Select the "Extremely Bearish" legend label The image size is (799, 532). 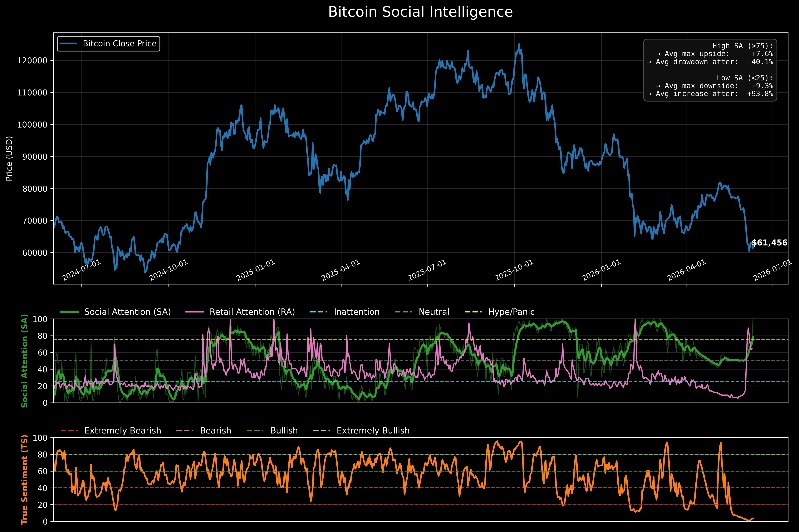click(x=123, y=431)
